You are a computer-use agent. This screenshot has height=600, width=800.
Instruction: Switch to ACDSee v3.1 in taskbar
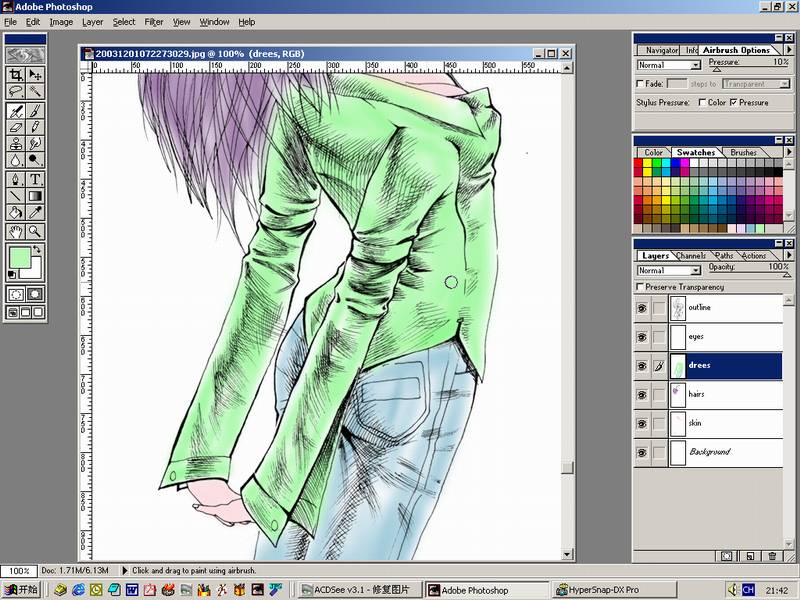360,590
